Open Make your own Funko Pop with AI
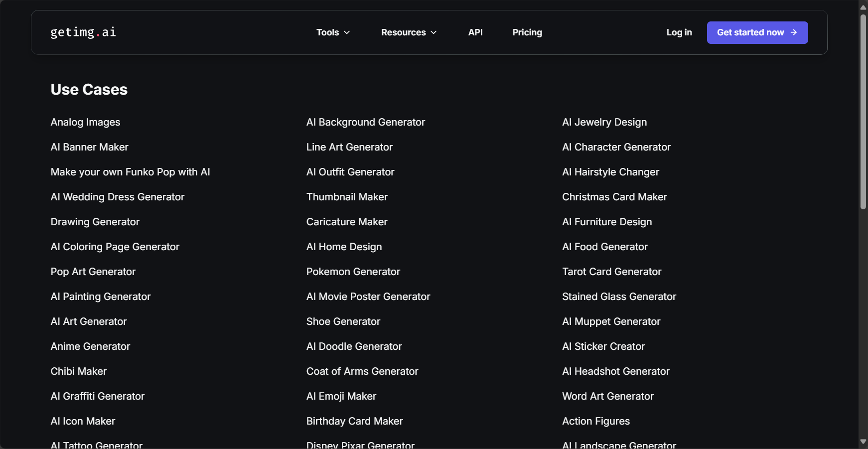 pos(131,172)
